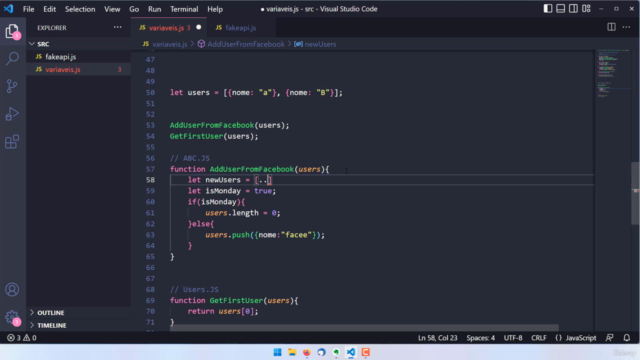The image size is (640, 360).
Task: Click the editor minimap
Action: [613, 73]
